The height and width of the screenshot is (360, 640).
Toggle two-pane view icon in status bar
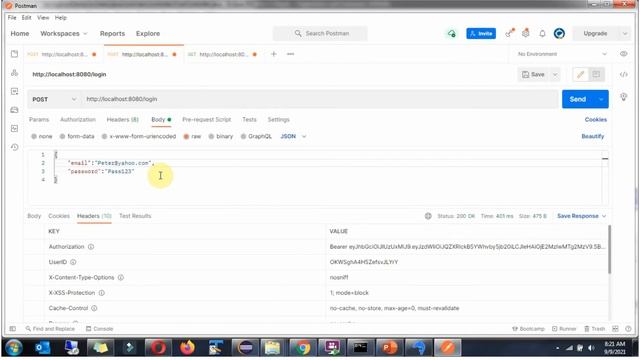[x=616, y=329]
